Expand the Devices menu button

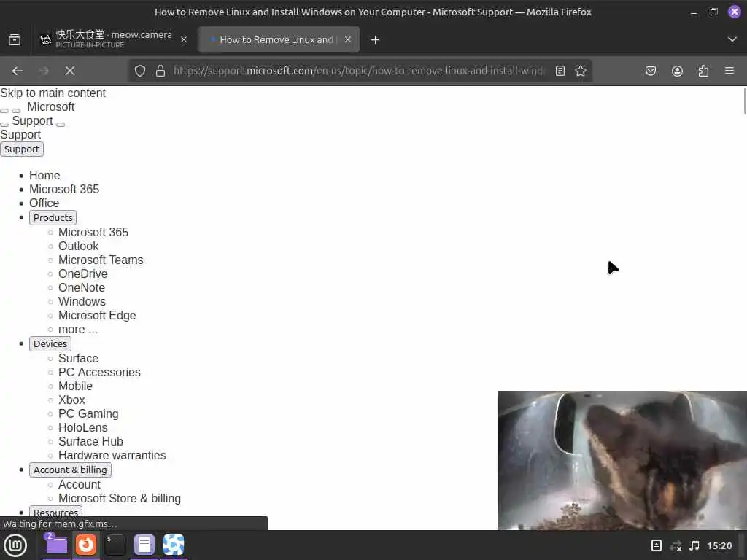pos(50,344)
